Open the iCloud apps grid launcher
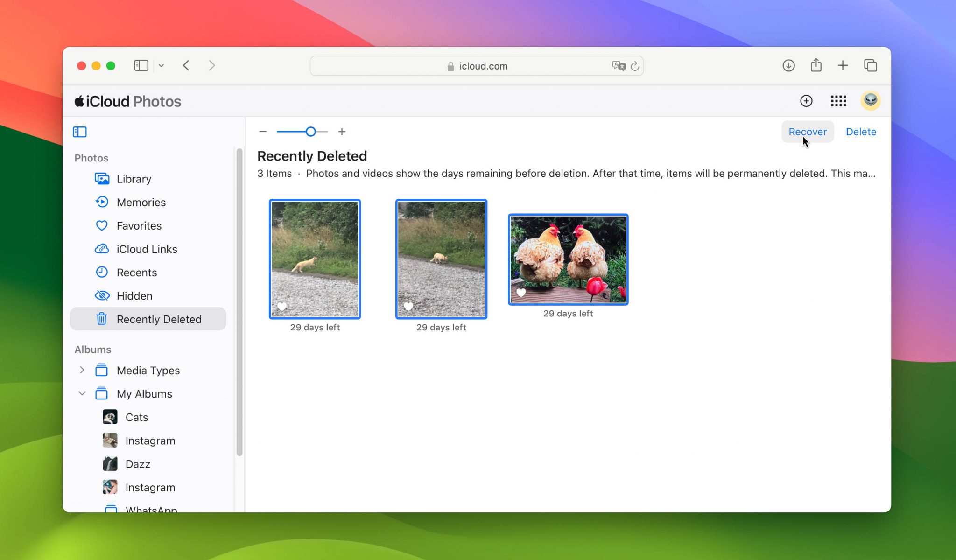This screenshot has height=560, width=956. [838, 101]
